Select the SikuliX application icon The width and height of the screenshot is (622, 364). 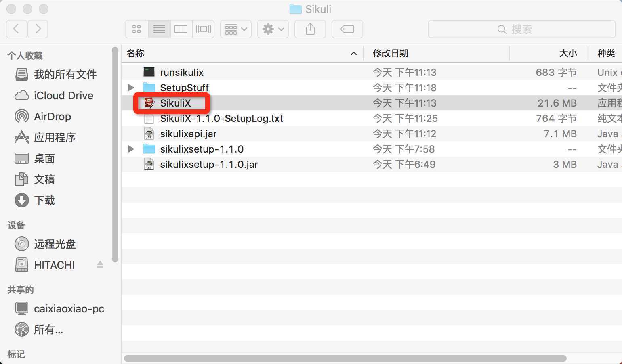pos(149,103)
